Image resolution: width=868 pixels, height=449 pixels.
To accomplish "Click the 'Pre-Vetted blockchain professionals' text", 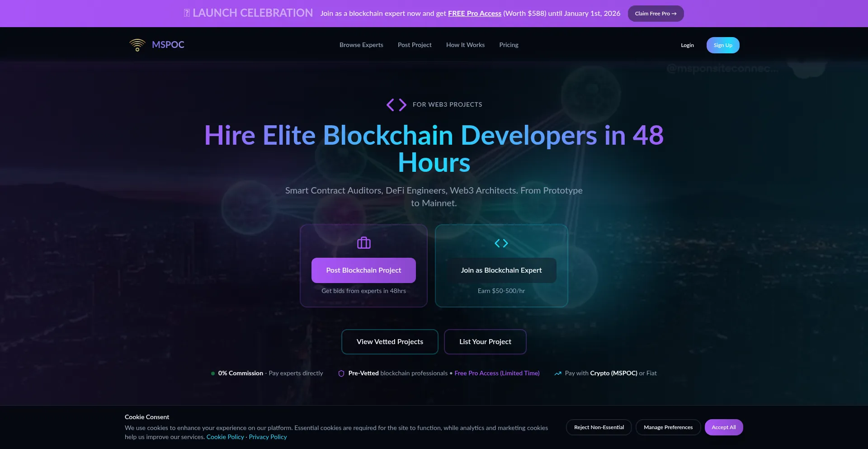I will 398,373.
